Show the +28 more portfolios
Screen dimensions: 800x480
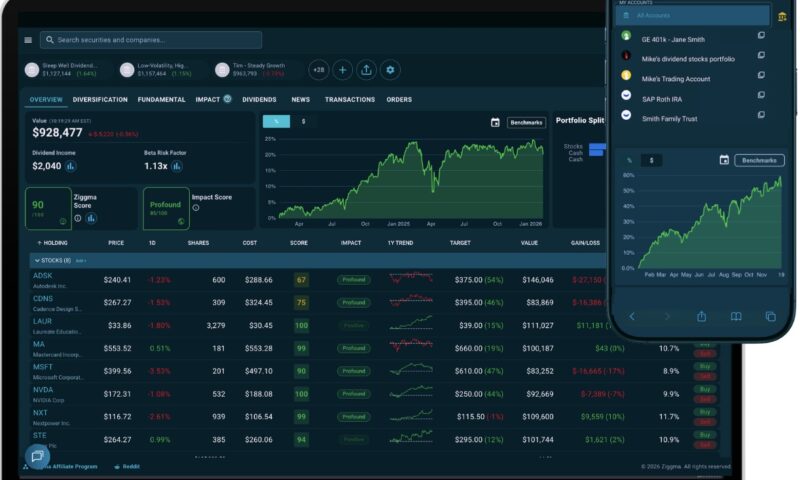coord(319,70)
